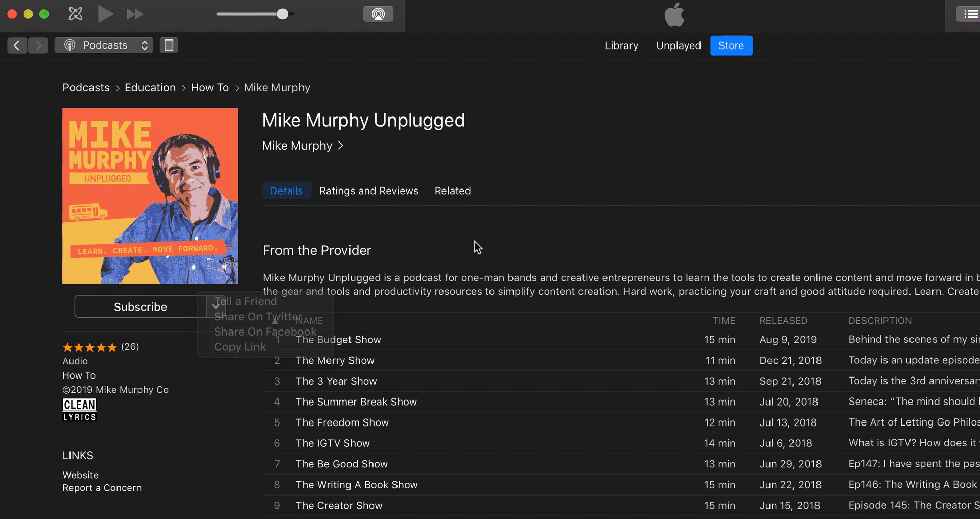This screenshot has width=980, height=519.
Task: Click Report a Concern link
Action: coord(102,488)
